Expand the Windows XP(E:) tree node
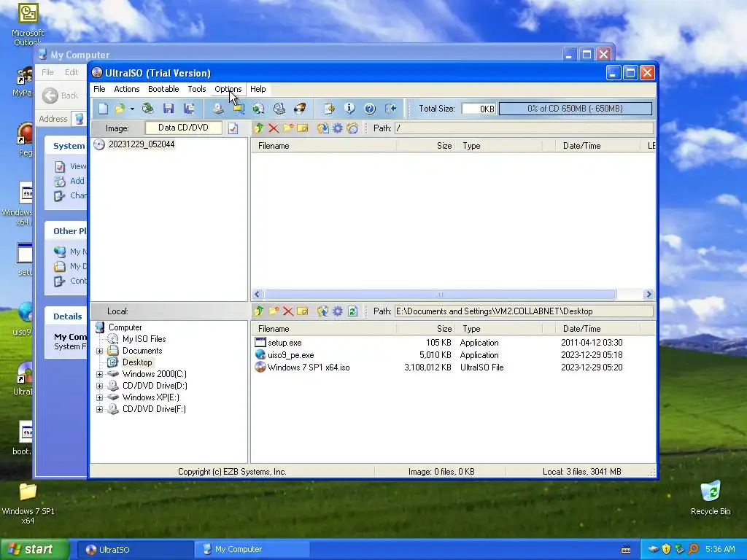The height and width of the screenshot is (560, 747). point(99,397)
